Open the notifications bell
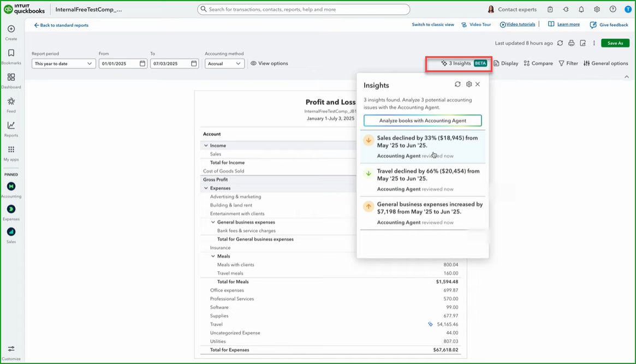 pyautogui.click(x=581, y=9)
